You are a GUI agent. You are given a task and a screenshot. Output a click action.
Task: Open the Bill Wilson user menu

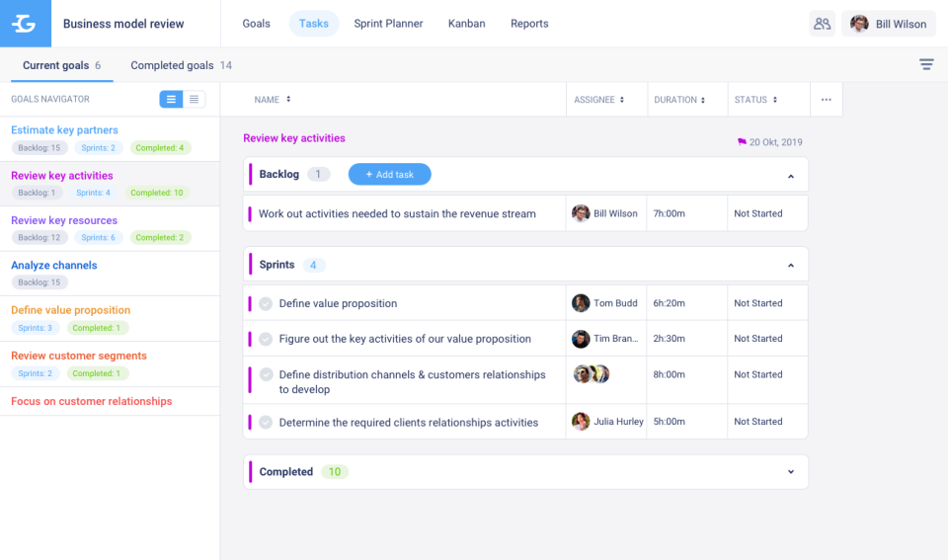click(x=889, y=24)
